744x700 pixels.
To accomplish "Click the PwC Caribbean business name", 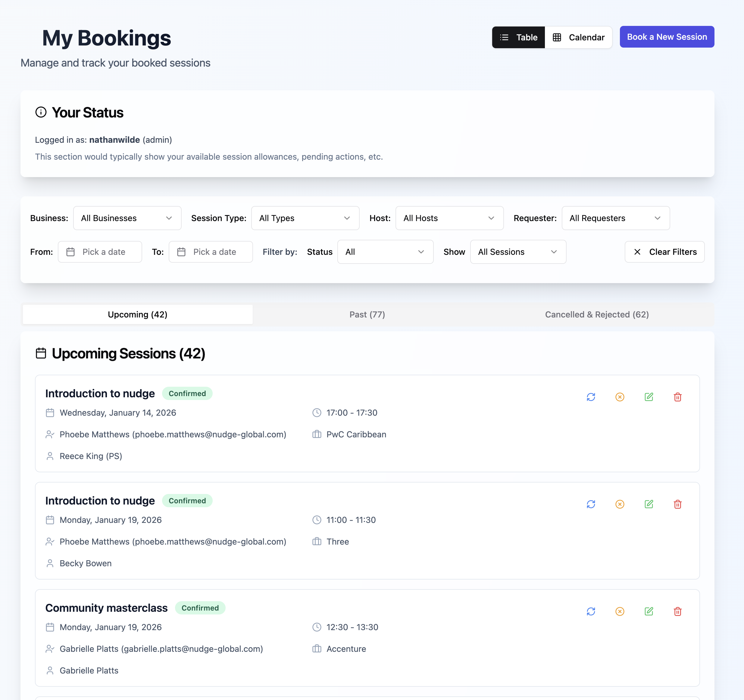I will point(356,434).
